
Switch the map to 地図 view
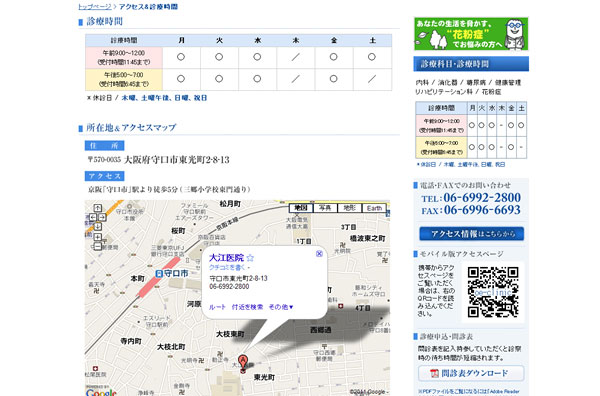301,208
